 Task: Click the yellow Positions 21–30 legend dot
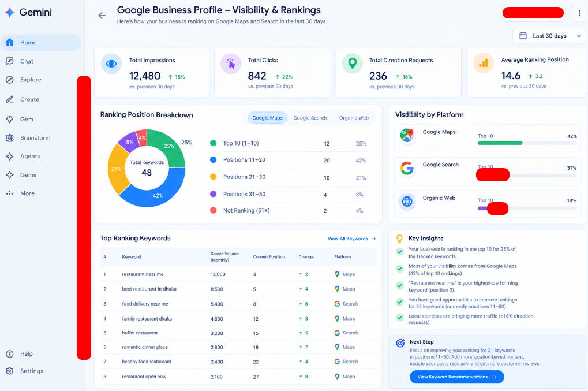coord(214,177)
